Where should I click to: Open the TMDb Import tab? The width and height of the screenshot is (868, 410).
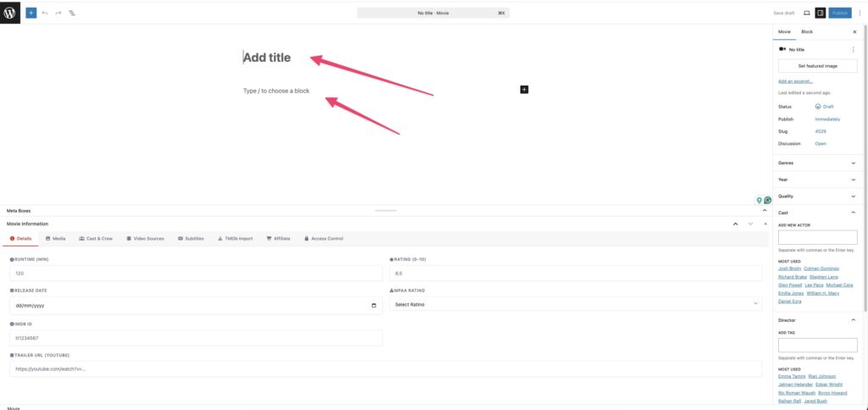point(234,239)
